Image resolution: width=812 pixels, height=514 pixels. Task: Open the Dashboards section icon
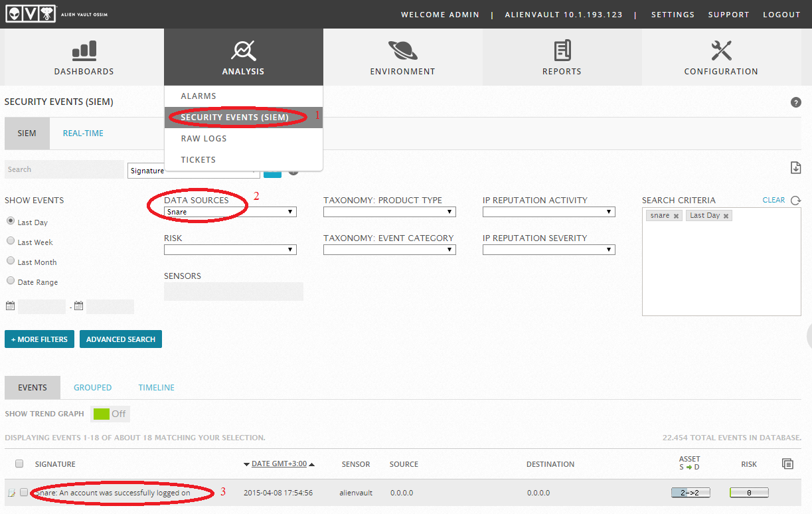coord(84,50)
